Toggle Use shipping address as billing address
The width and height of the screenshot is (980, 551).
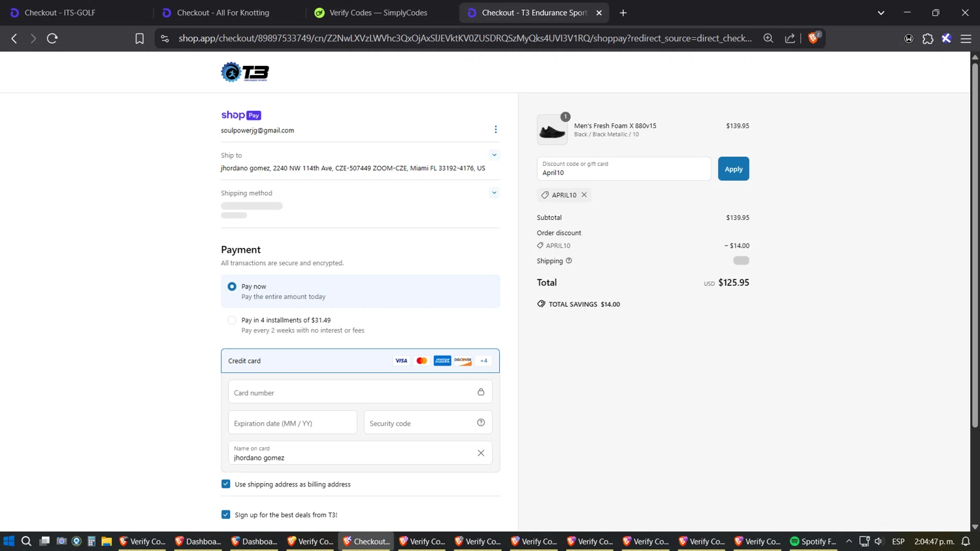click(226, 484)
